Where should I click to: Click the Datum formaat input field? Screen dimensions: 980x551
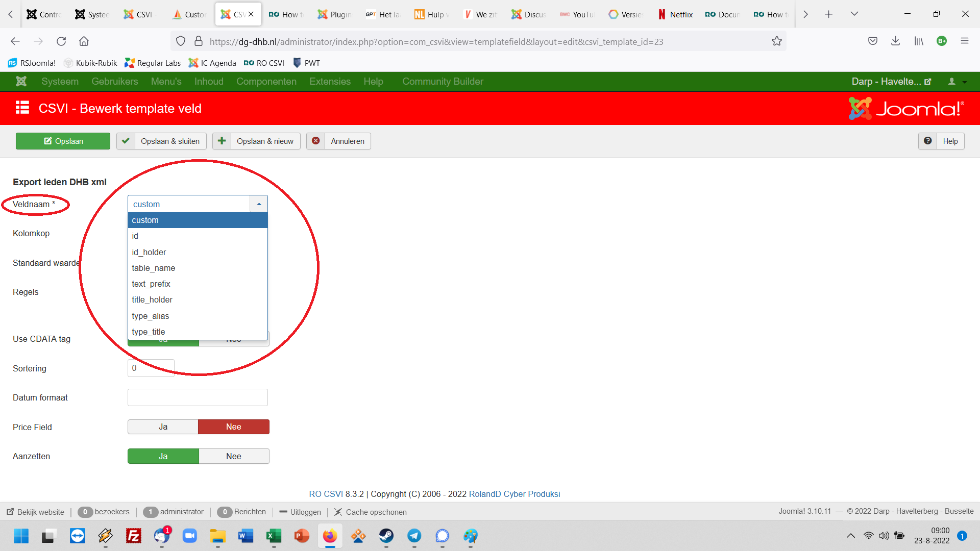pos(198,397)
